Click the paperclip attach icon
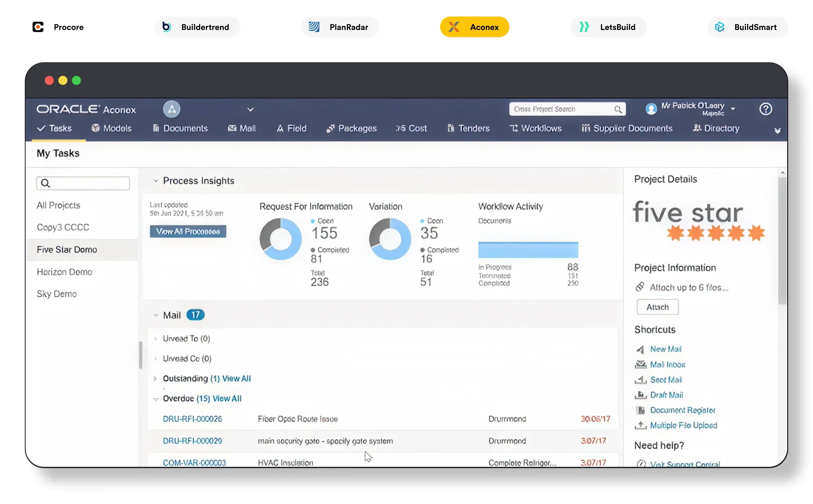Image resolution: width=813 pixels, height=504 pixels. pos(640,287)
